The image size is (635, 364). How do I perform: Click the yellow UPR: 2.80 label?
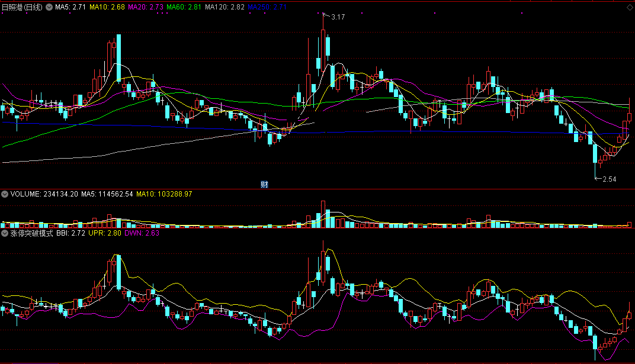104,233
